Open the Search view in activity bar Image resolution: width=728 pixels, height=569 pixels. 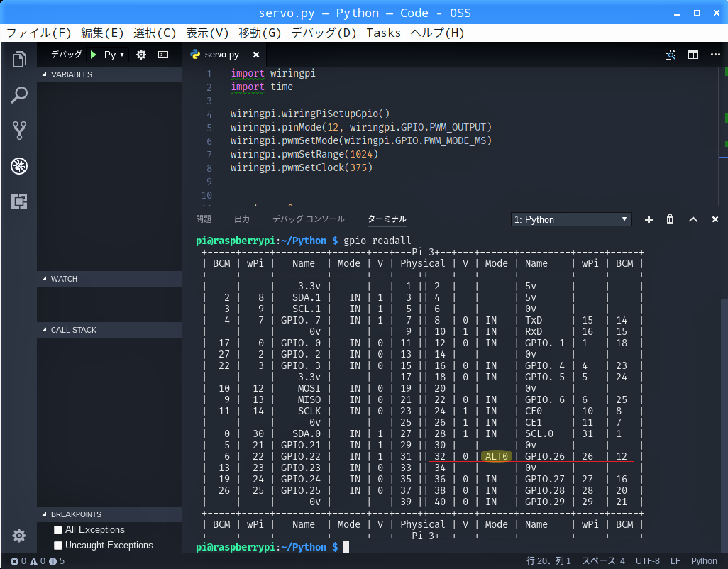[x=19, y=94]
